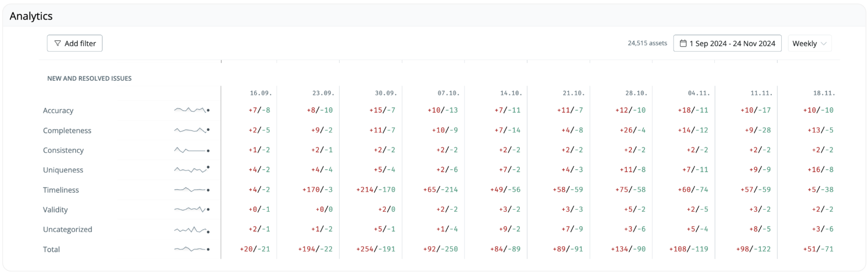Screen dimensions: 868x275
Task: Click the calendar icon in date range
Action: click(683, 43)
